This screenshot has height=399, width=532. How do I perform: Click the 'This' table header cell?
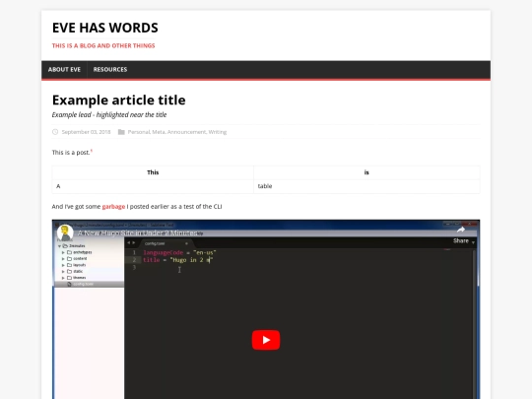coord(153,172)
